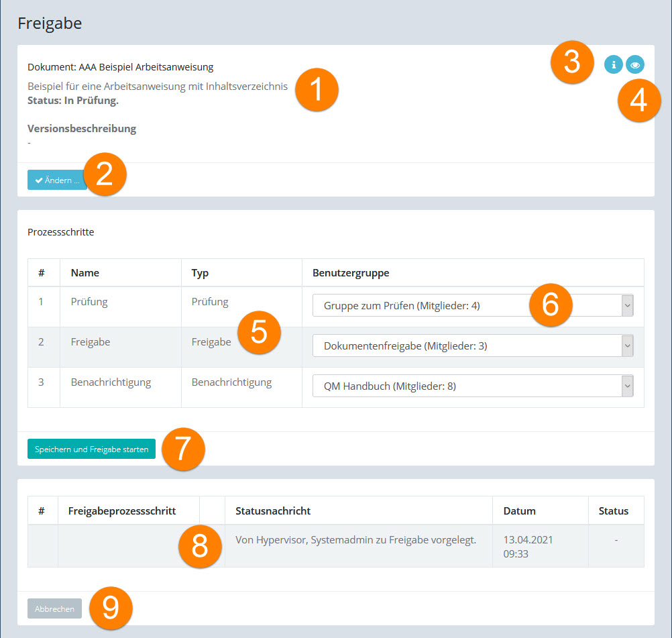Open document preview with the eye icon
The height and width of the screenshot is (638, 672).
(x=634, y=64)
